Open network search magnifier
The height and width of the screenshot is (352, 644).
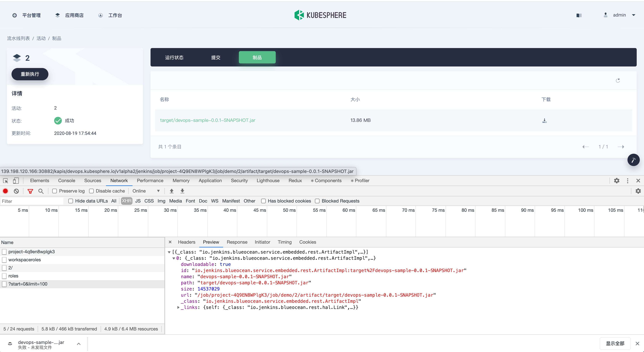(41, 191)
